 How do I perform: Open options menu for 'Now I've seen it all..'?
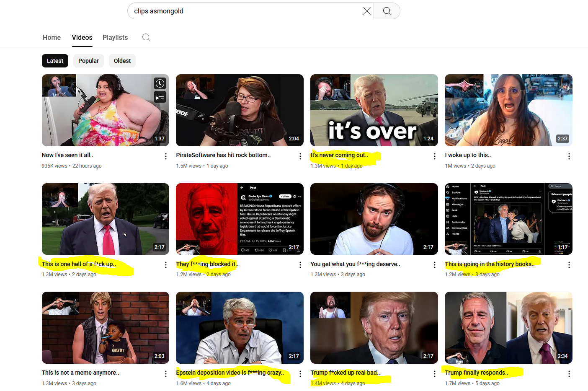166,156
